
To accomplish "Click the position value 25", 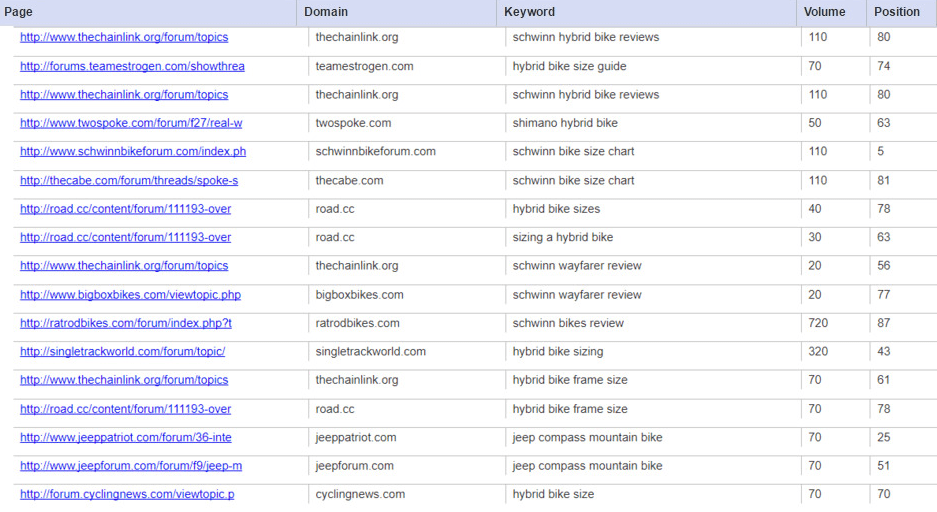I will (x=884, y=437).
